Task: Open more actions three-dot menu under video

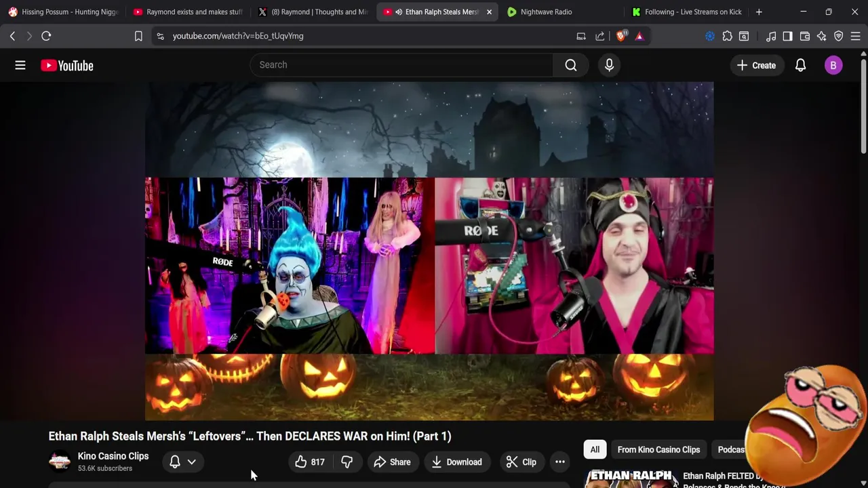Action: coord(560,462)
